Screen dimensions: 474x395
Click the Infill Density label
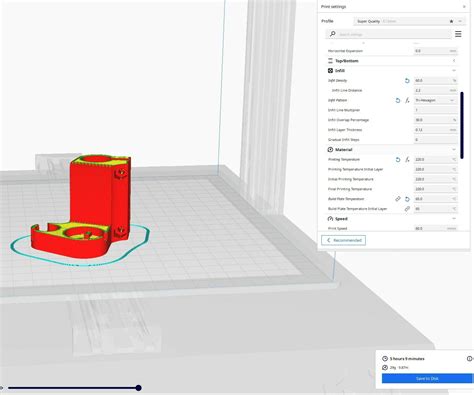point(337,81)
